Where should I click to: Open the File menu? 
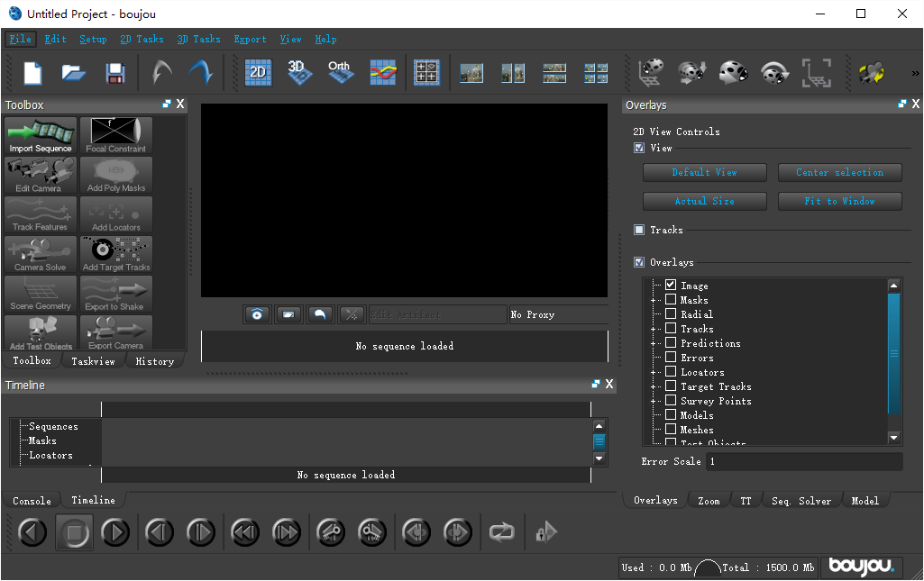(x=21, y=39)
